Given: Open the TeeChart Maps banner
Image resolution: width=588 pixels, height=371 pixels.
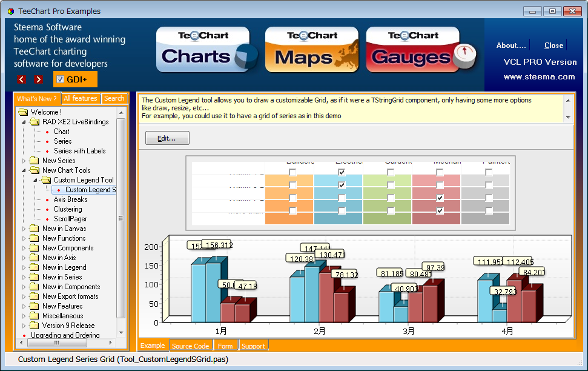Looking at the screenshot, I should click(x=312, y=50).
